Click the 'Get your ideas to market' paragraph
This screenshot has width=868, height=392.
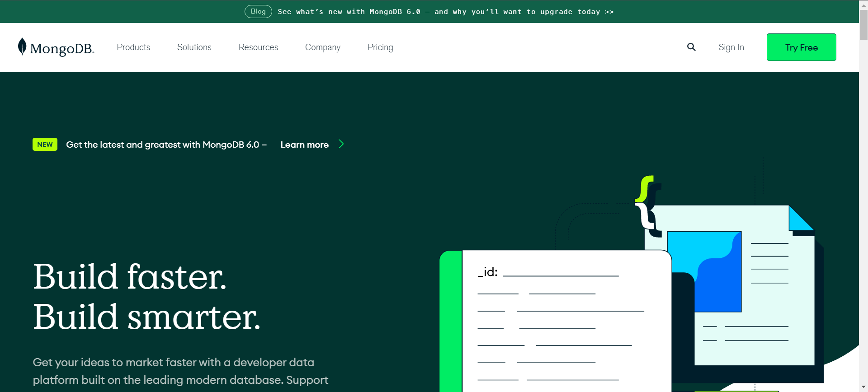click(x=181, y=371)
